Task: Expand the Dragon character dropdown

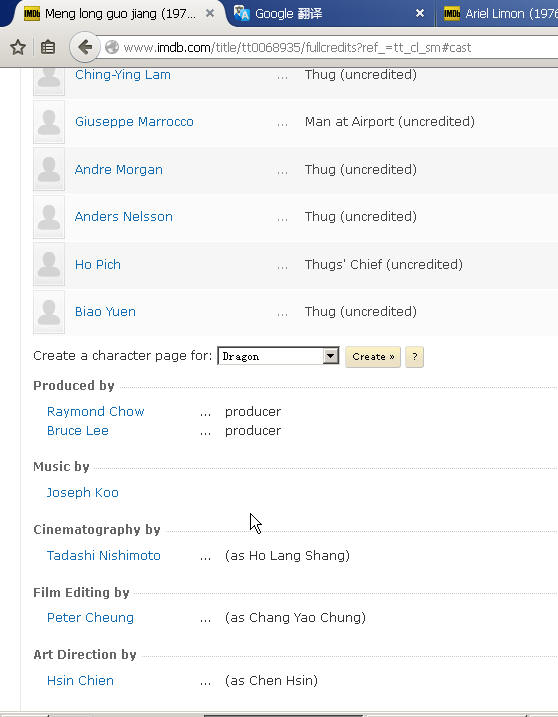Action: click(x=330, y=356)
